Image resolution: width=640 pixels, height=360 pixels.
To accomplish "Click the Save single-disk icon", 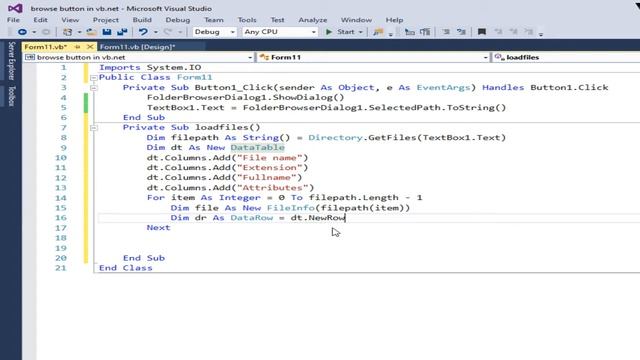I will (x=107, y=32).
